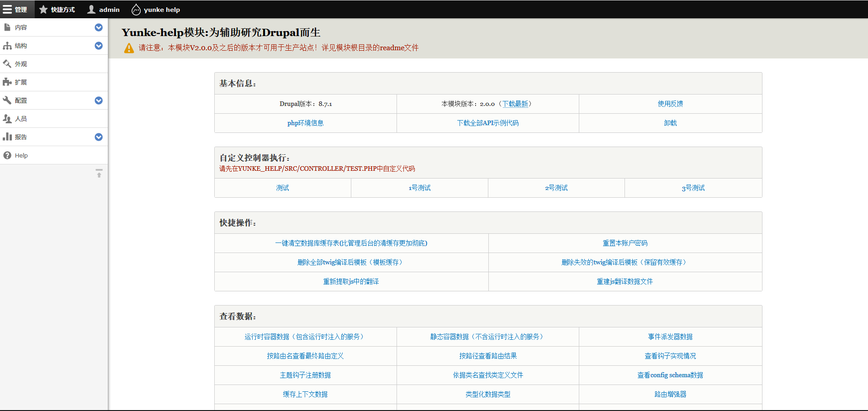Open 按路径查看路由结果 link
Viewport: 868px width, 411px height.
488,356
